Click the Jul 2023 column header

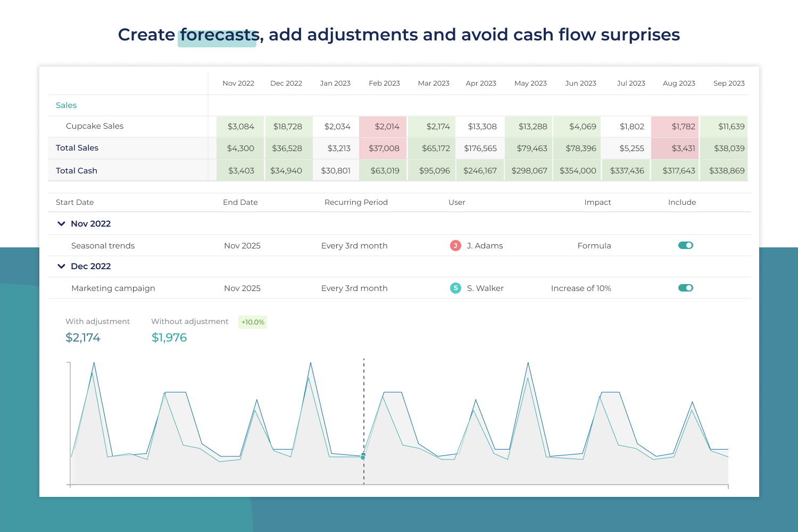[x=631, y=84]
